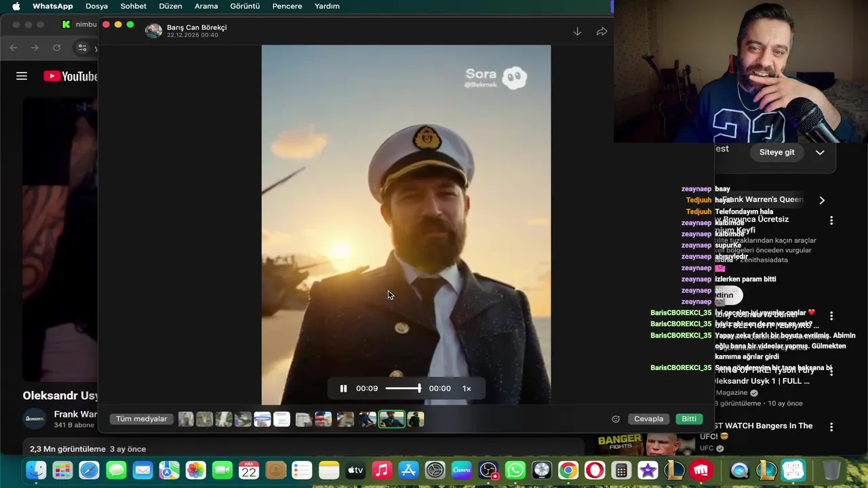The height and width of the screenshot is (488, 868).
Task: Open App Store from the dock
Action: (408, 470)
